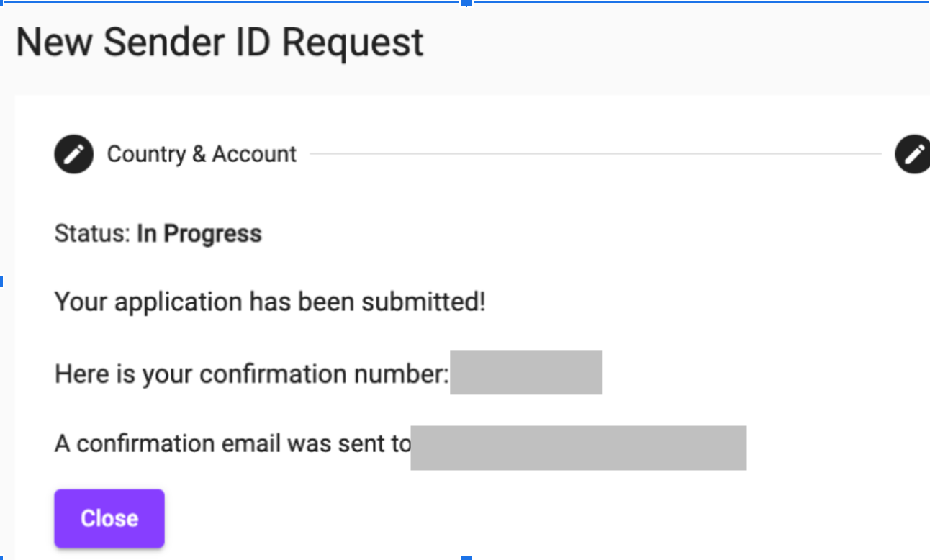This screenshot has height=560, width=930.
Task: Click the Here is your confirmation number text
Action: click(x=252, y=374)
